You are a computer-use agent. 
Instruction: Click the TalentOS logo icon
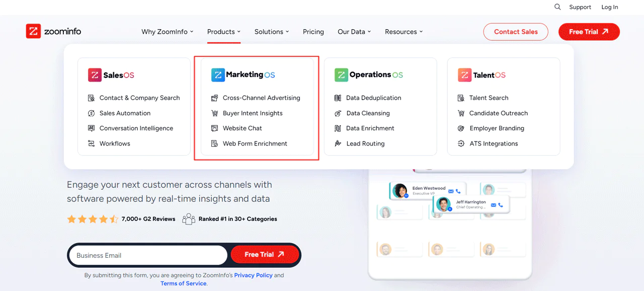pos(464,75)
